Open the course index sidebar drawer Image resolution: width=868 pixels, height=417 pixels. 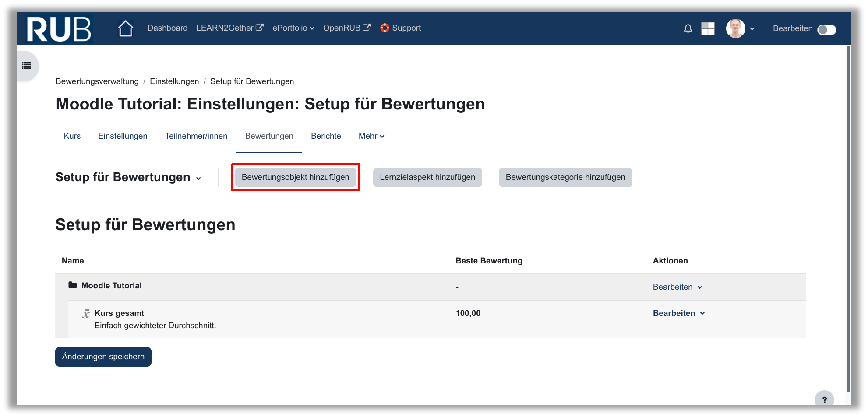click(x=27, y=66)
